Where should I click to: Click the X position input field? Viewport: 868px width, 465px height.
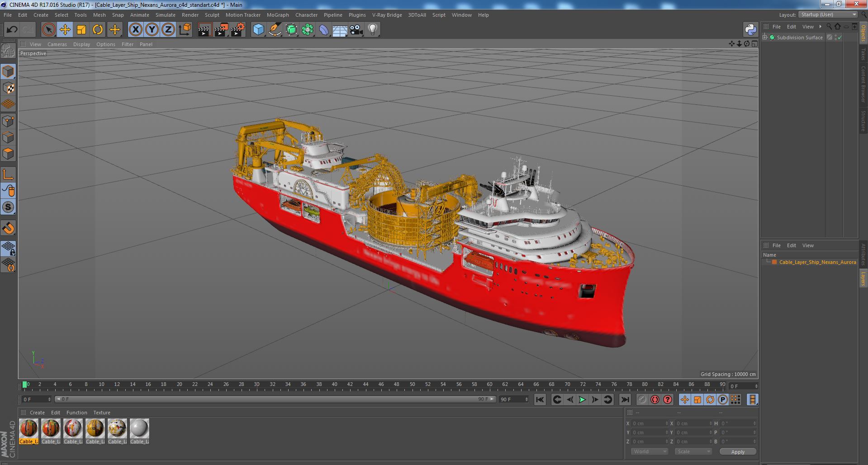click(x=650, y=423)
